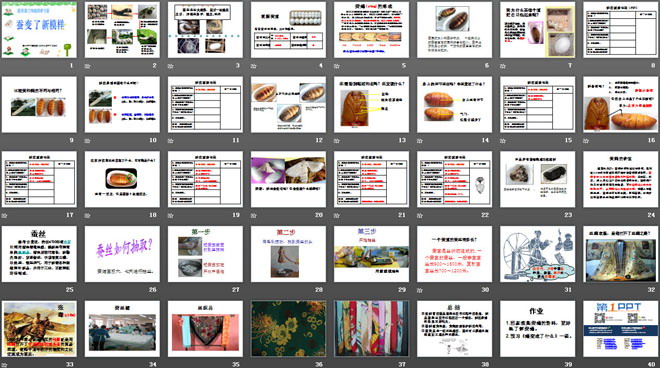Select slide 10 thumbnail with blue comparison text
660x368 pixels.
pos(122,105)
